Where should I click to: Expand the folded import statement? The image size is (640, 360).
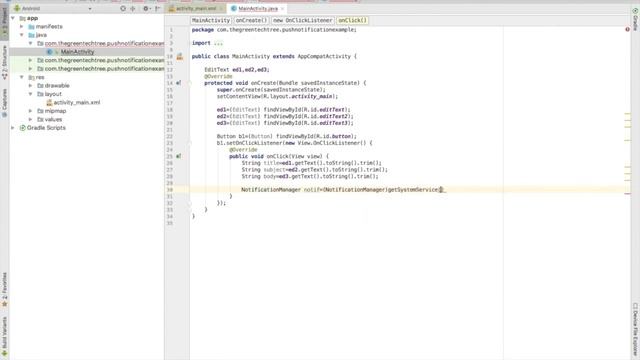218,43
